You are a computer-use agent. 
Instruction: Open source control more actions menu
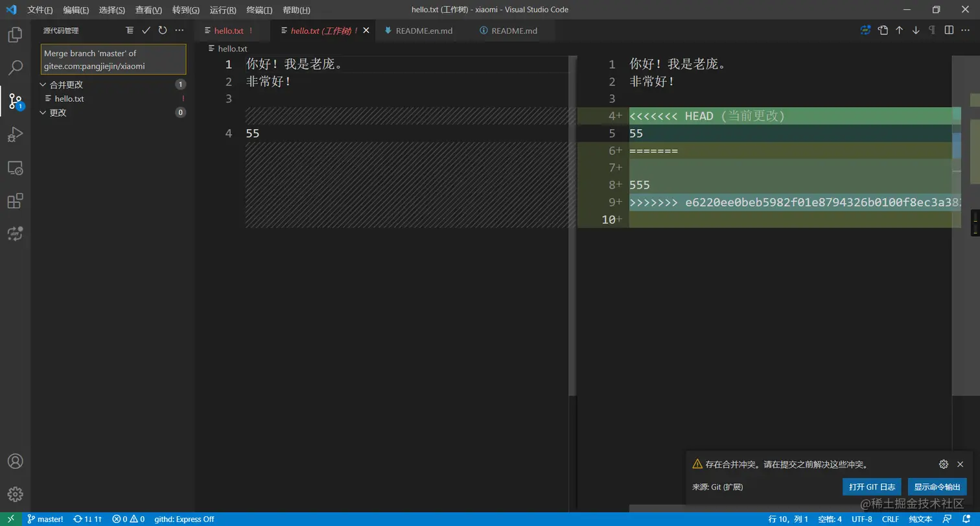coord(180,30)
